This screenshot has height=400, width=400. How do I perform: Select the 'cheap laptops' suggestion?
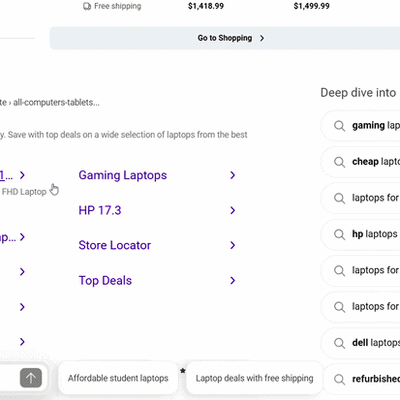[361, 162]
